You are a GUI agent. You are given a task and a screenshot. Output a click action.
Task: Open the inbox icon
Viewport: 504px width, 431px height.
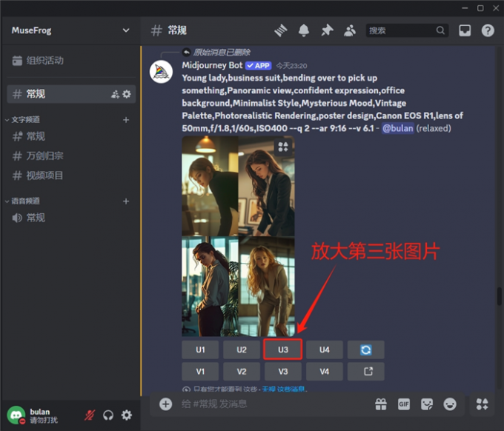465,30
